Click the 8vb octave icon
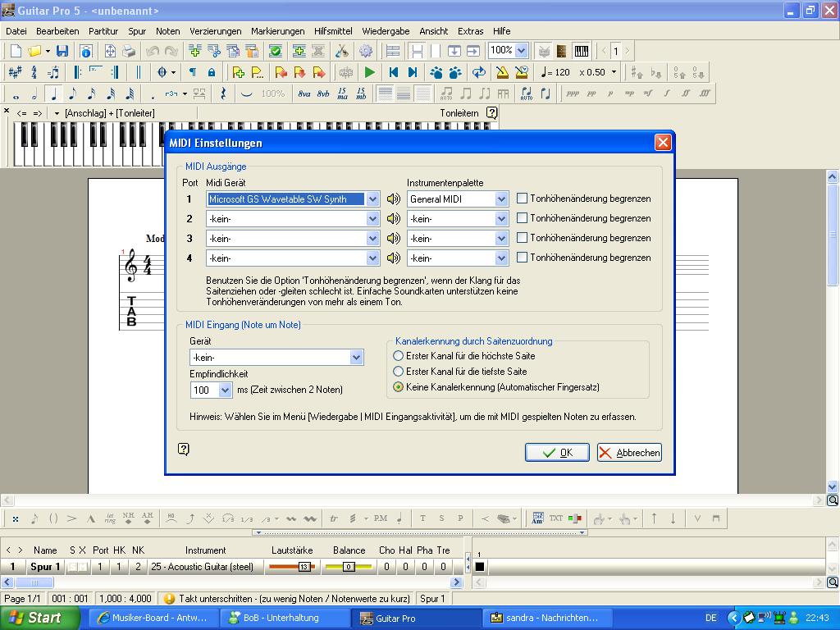Viewport: 840px width, 630px height. 323,94
